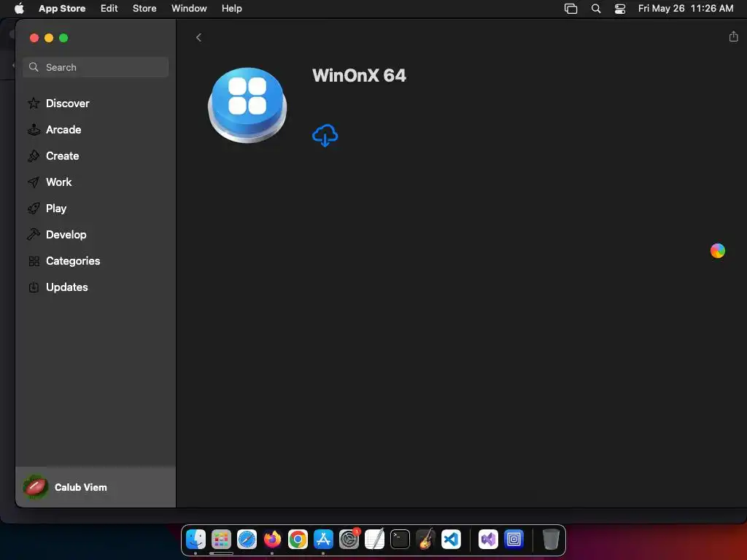Zoom the App Store window with the green button
Viewport: 747px width, 560px height.
tap(63, 38)
